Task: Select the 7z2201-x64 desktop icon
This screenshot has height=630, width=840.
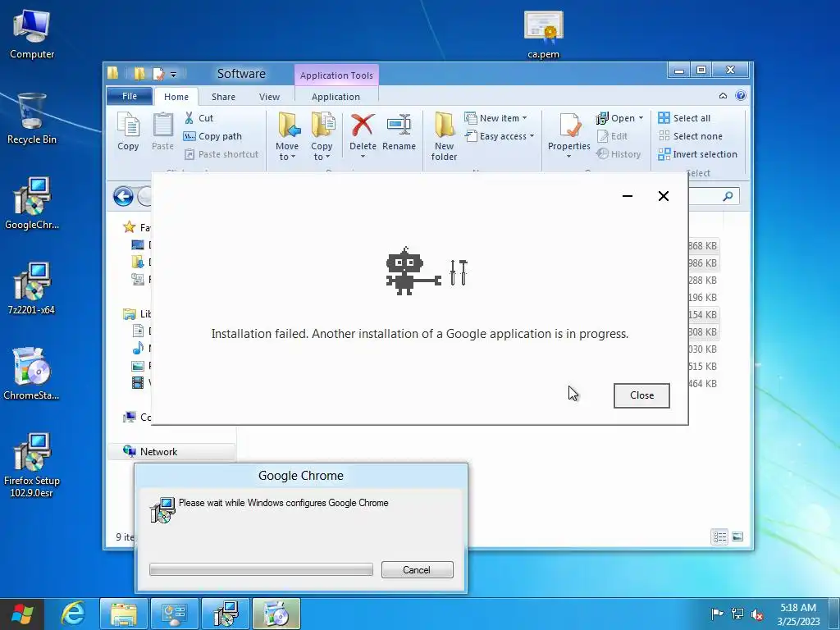Action: [x=32, y=288]
